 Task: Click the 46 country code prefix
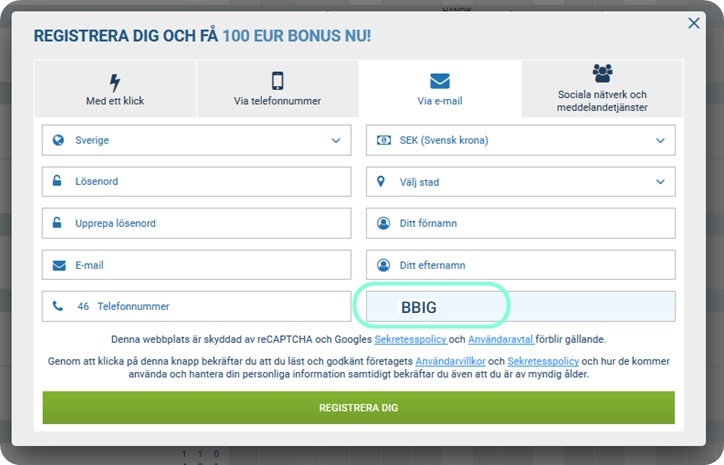pyautogui.click(x=83, y=306)
